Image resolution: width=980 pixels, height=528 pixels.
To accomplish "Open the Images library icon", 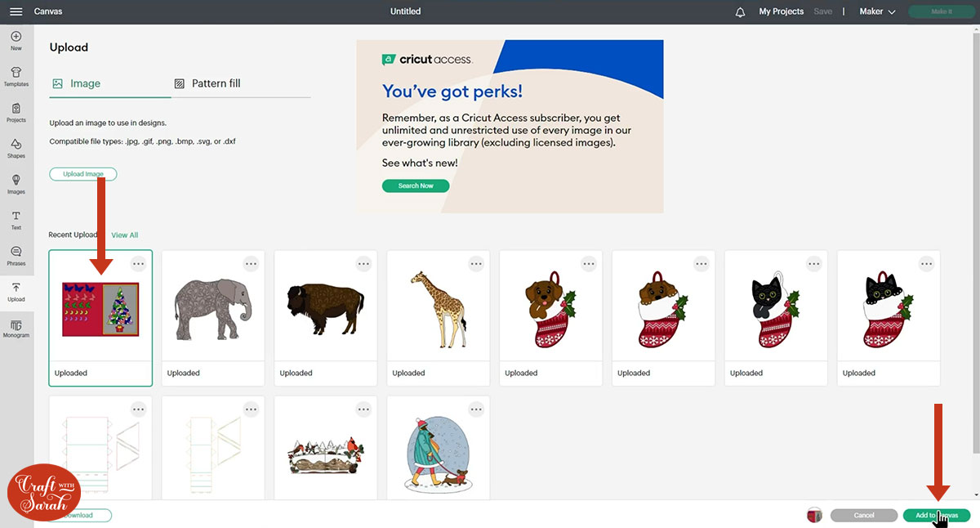I will pyautogui.click(x=16, y=184).
